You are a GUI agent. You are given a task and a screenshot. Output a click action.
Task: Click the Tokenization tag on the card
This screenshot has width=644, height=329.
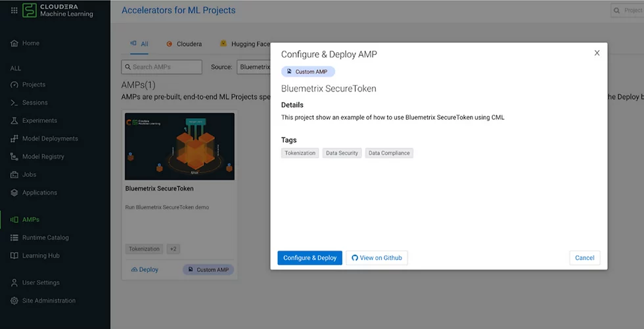(144, 249)
